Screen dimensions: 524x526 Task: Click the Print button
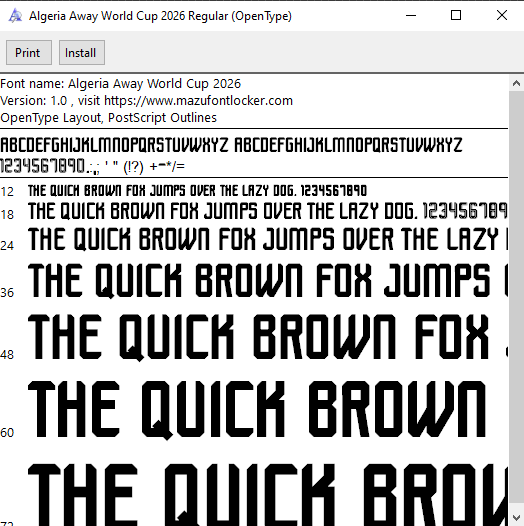click(x=29, y=53)
